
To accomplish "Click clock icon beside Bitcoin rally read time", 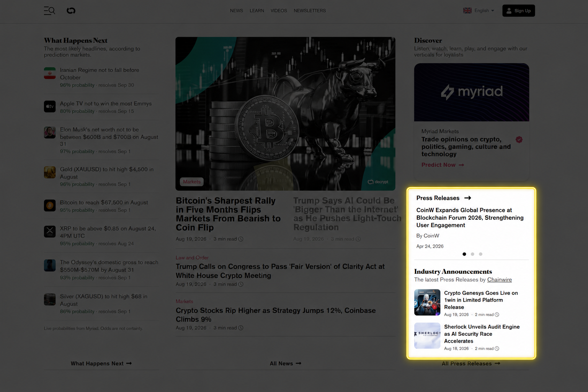I will 241,239.
